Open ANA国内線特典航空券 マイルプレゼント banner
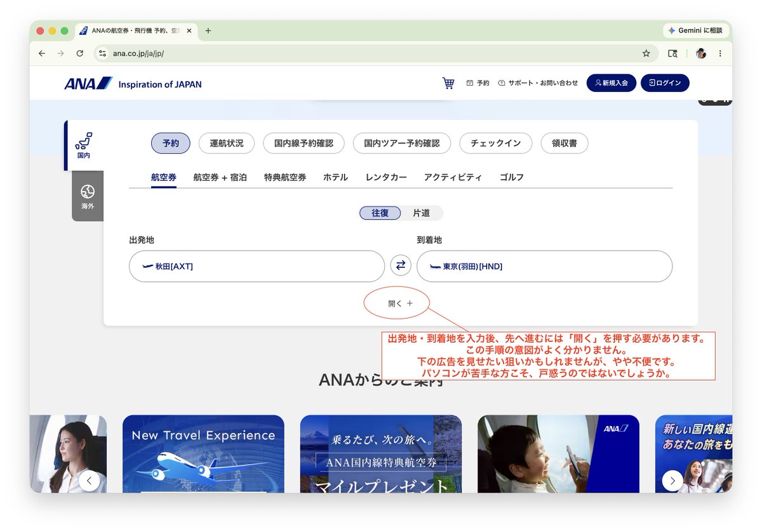 (381, 454)
